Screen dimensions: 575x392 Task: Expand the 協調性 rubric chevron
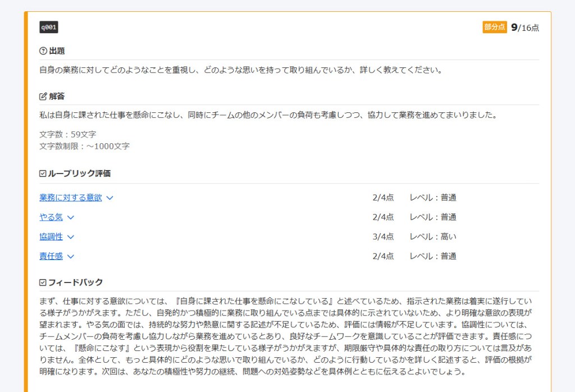pyautogui.click(x=70, y=237)
